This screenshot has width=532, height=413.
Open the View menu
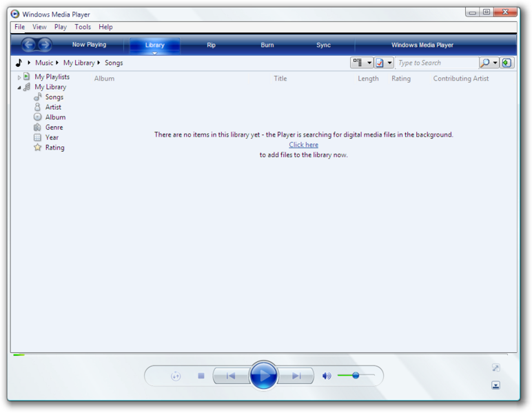click(39, 27)
